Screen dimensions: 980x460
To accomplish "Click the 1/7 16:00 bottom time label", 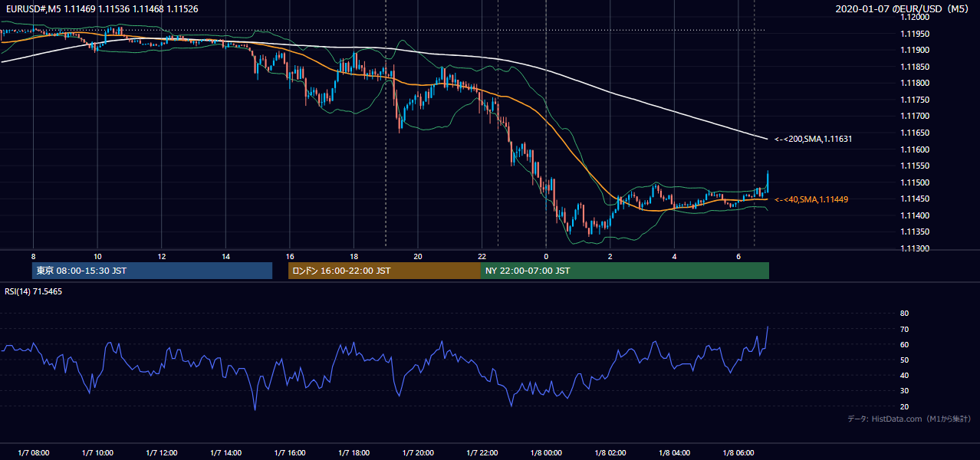I will click(290, 452).
